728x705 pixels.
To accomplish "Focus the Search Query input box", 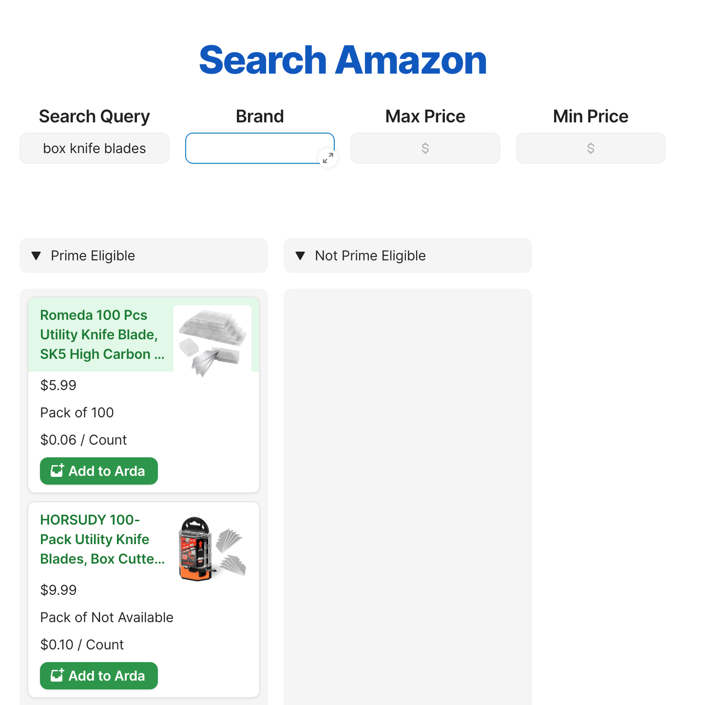I will [95, 148].
